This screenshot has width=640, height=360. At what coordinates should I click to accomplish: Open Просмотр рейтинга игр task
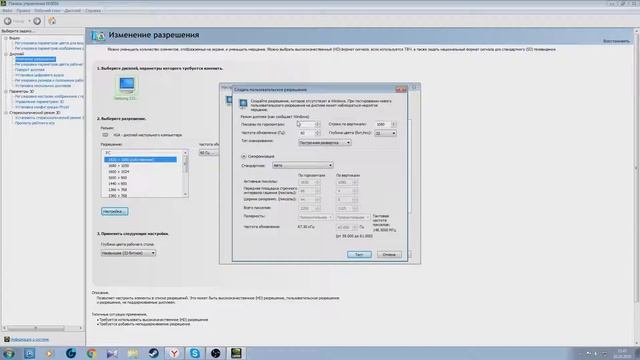coord(35,123)
